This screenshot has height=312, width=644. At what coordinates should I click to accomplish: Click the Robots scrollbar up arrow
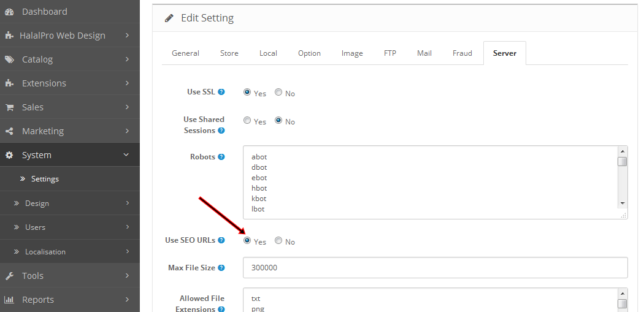pos(623,151)
